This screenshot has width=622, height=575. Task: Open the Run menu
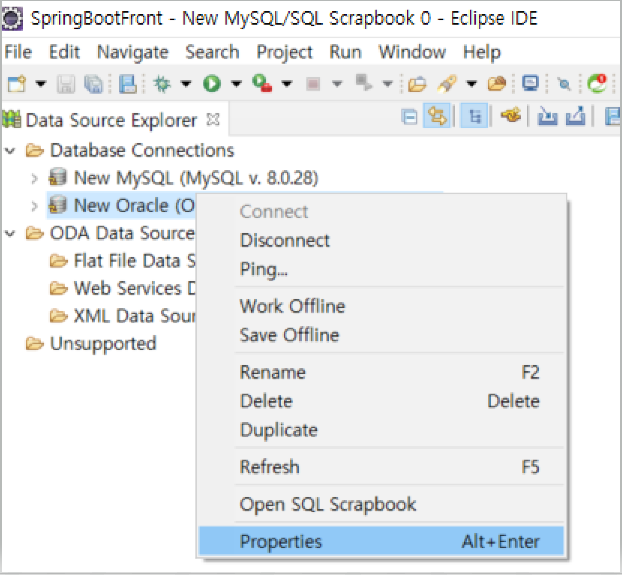pos(346,52)
